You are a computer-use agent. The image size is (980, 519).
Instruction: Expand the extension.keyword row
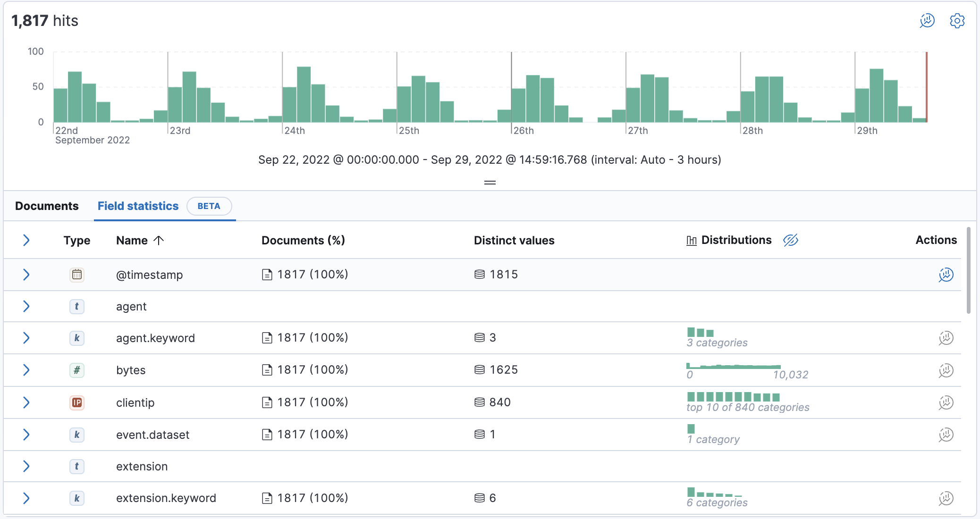[26, 498]
